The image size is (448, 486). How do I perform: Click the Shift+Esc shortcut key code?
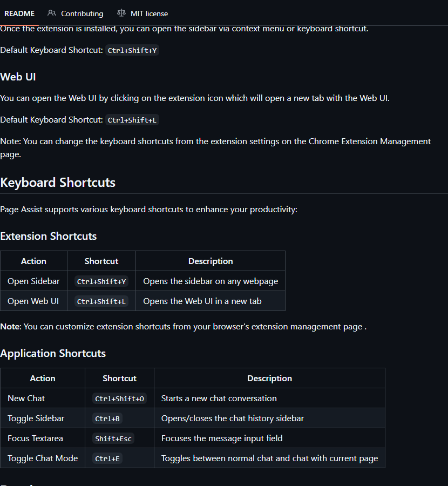coord(113,438)
